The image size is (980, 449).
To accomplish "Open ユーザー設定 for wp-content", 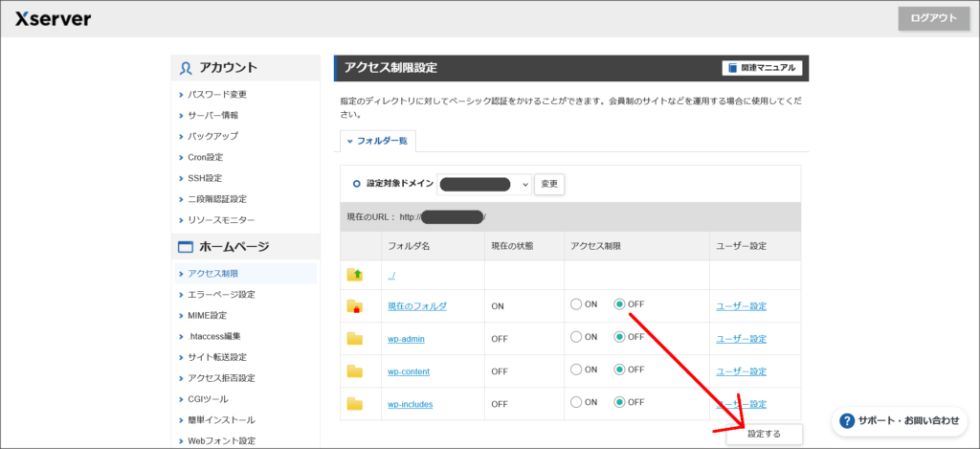I will [x=742, y=371].
